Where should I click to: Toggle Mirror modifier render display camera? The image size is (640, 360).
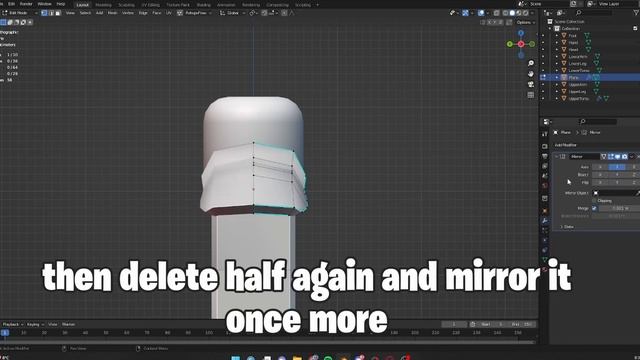[x=624, y=156]
